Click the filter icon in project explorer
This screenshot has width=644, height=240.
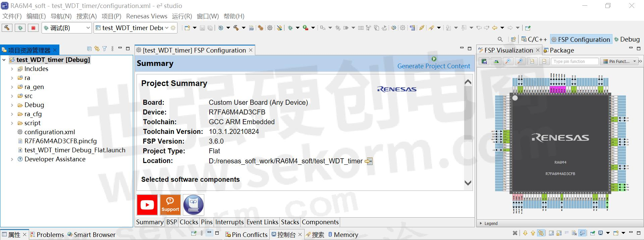click(105, 49)
